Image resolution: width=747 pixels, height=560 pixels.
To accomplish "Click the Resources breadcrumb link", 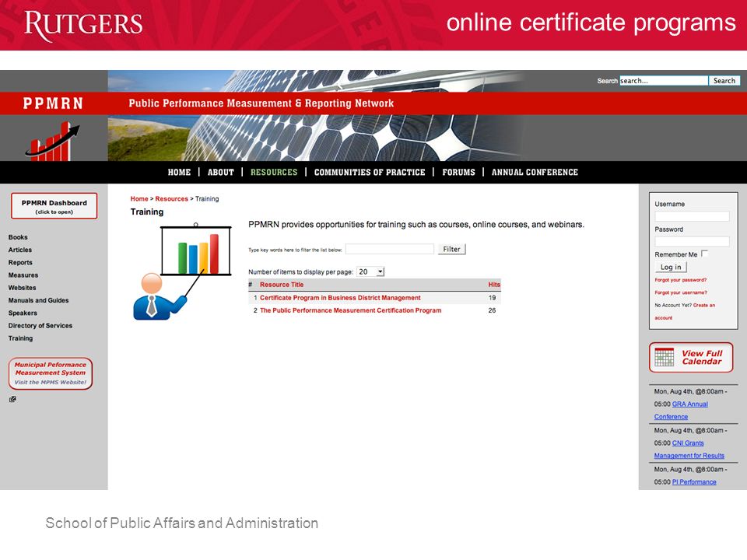I will (171, 199).
